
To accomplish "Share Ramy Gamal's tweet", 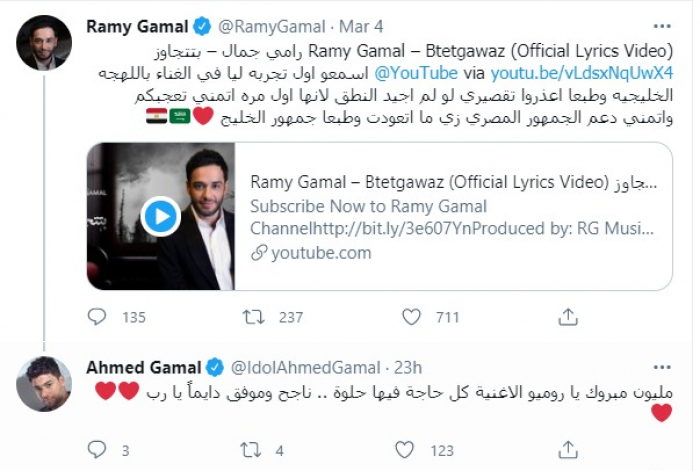I will pyautogui.click(x=567, y=318).
